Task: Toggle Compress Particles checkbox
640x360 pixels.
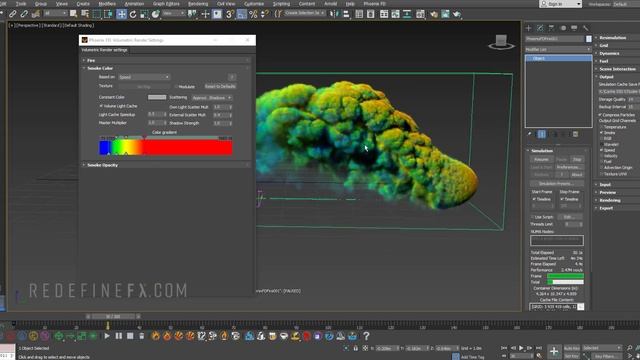Action: [600, 115]
